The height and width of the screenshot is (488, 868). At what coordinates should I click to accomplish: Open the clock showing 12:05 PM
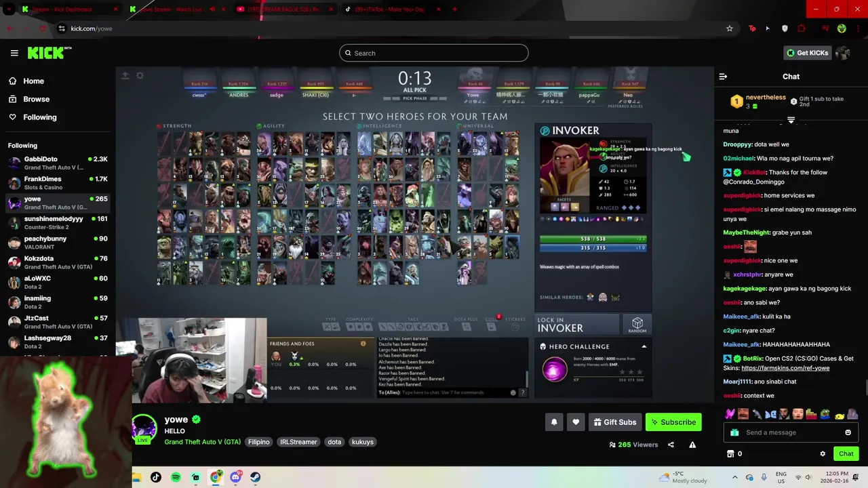point(833,477)
